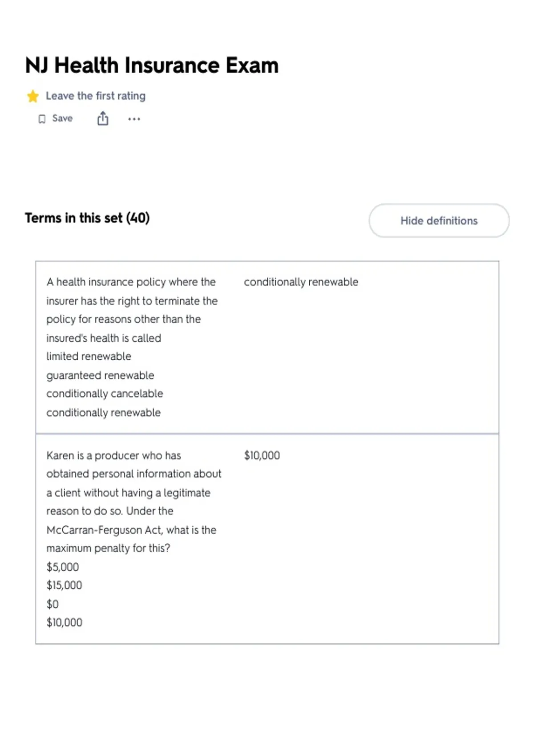Click the conditionally cancelable option text
Screen dimensions: 534x756
105,394
